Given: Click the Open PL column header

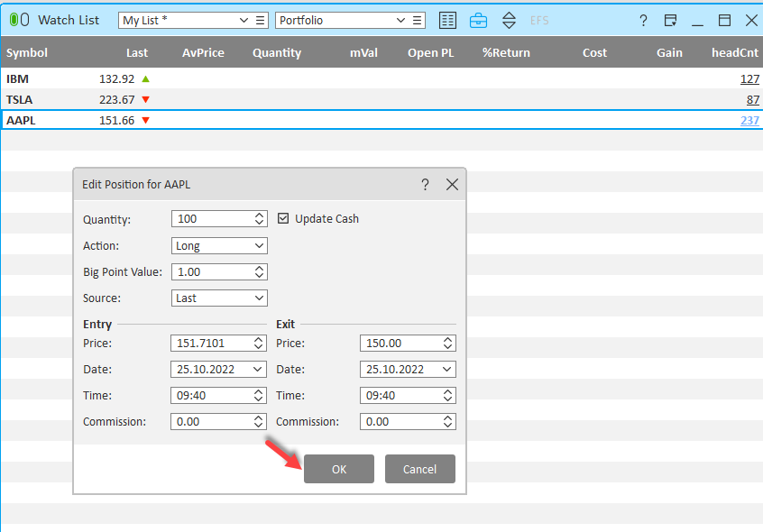Looking at the screenshot, I should (430, 52).
